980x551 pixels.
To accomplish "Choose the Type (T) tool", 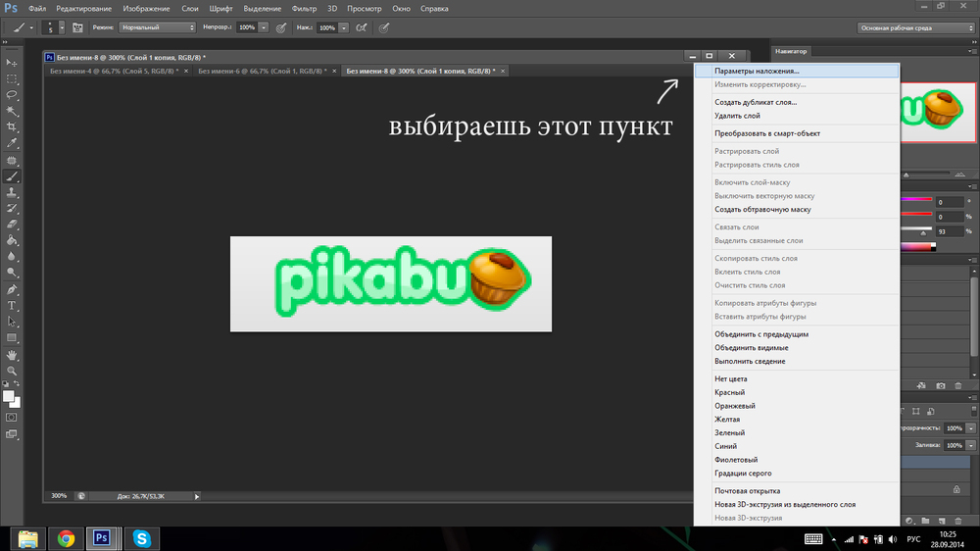I will 12,305.
